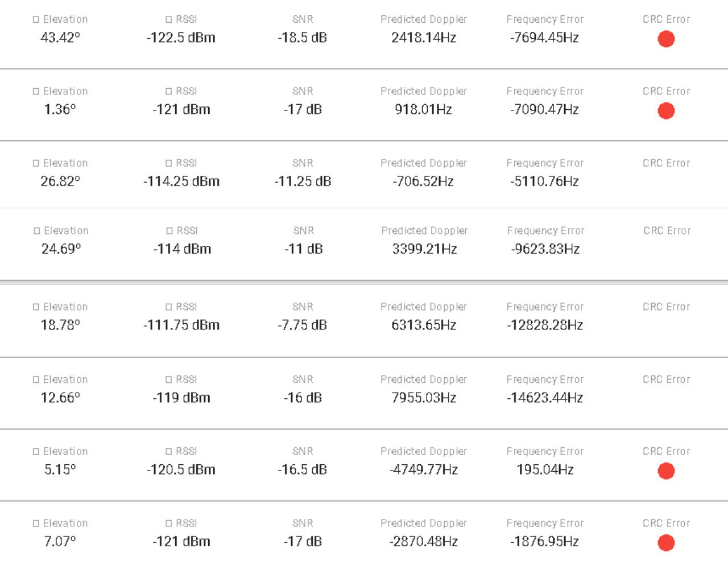
Task: Click the red CRC Error dot in the 5.15° row
Action: click(666, 471)
